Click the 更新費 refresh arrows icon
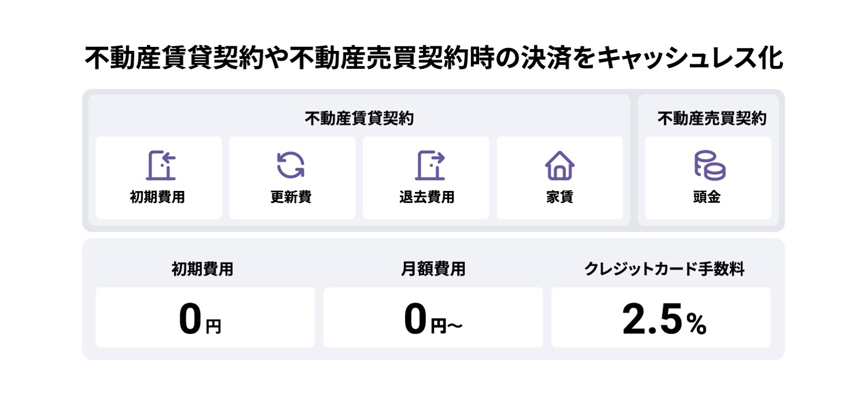Image resolution: width=868 pixels, height=405 pixels. [290, 165]
